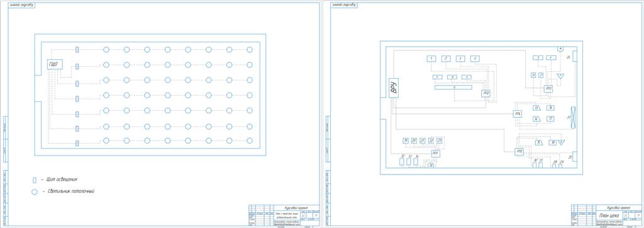Click the ГЩО lighting panel box
This screenshot has height=228, width=644.
(x=55, y=64)
